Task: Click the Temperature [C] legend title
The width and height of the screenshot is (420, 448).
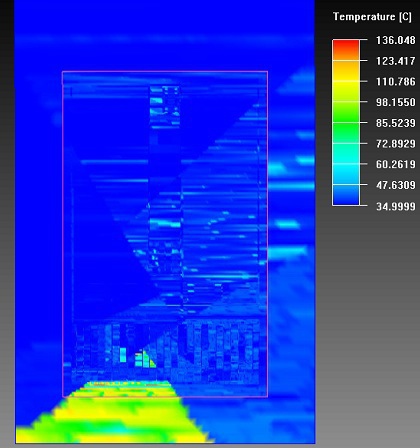Action: tap(372, 17)
